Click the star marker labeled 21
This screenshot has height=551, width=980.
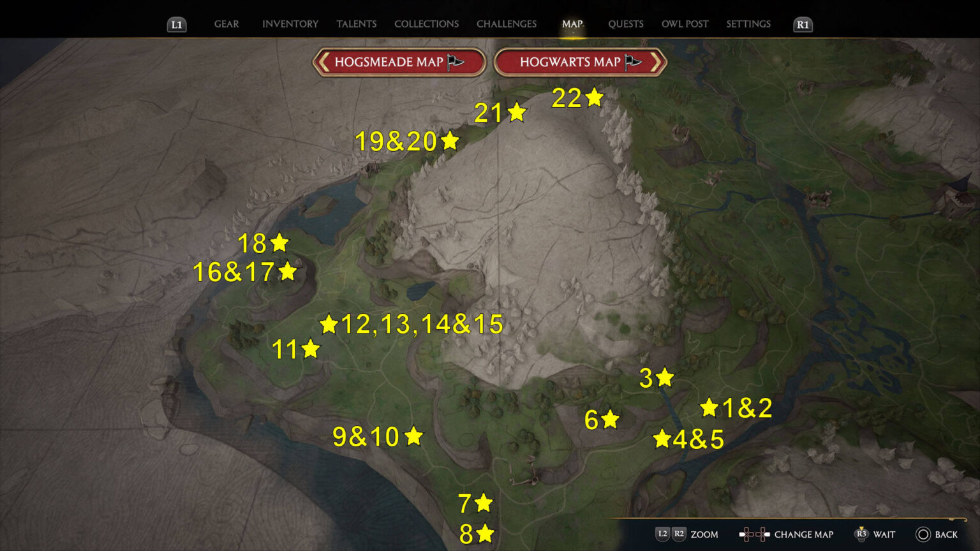click(x=517, y=113)
